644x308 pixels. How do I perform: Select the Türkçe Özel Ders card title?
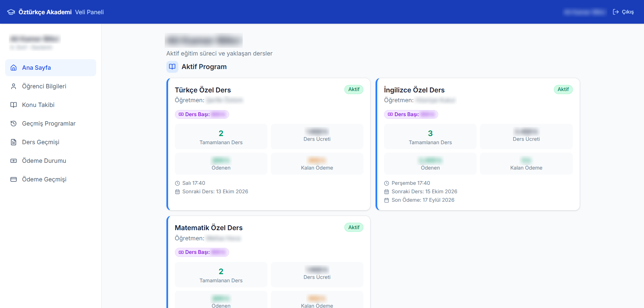point(203,90)
